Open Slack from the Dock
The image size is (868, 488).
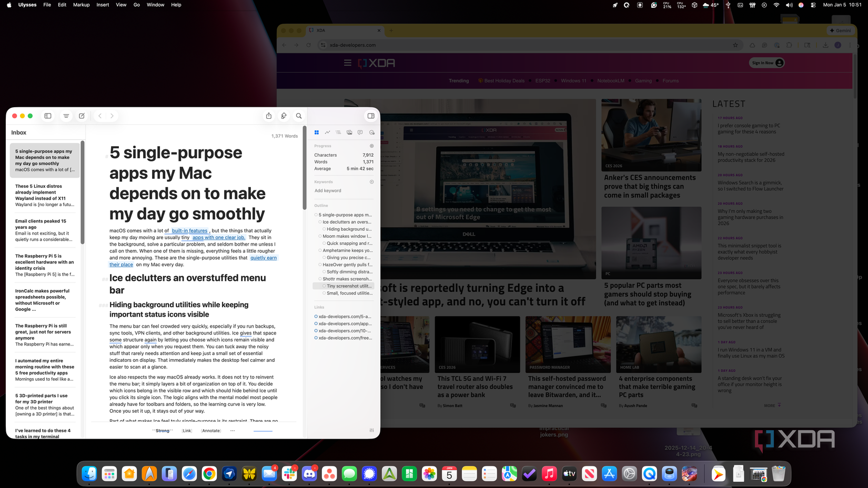pos(289,474)
